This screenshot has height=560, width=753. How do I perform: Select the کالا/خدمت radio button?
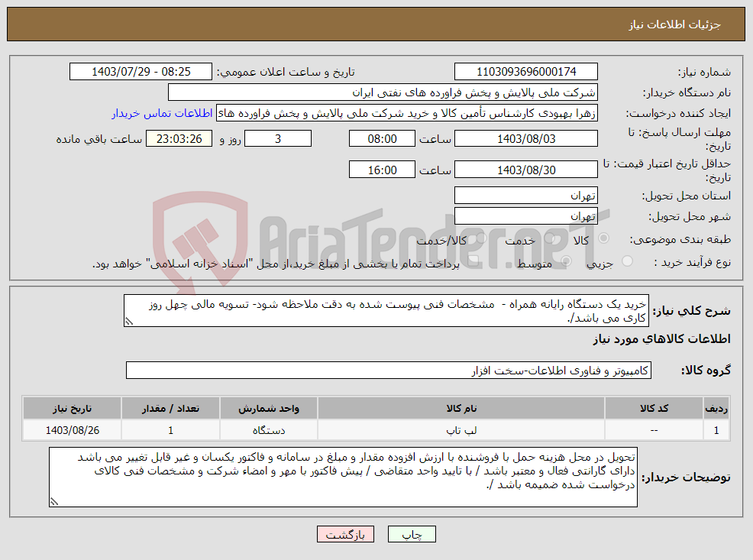tap(481, 238)
